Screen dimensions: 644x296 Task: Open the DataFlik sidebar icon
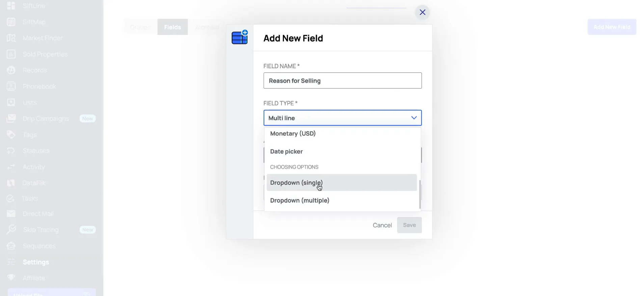pos(11,183)
